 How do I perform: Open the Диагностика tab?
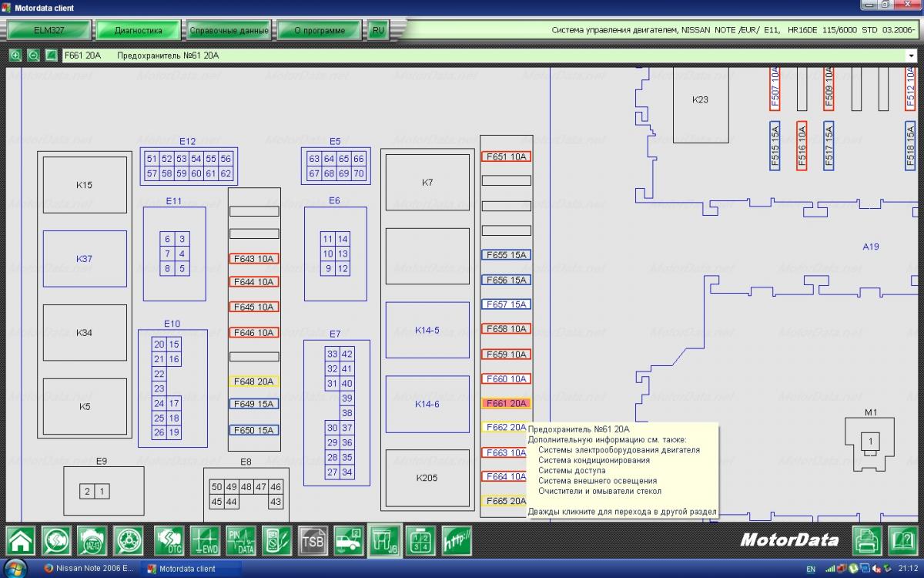coord(138,31)
